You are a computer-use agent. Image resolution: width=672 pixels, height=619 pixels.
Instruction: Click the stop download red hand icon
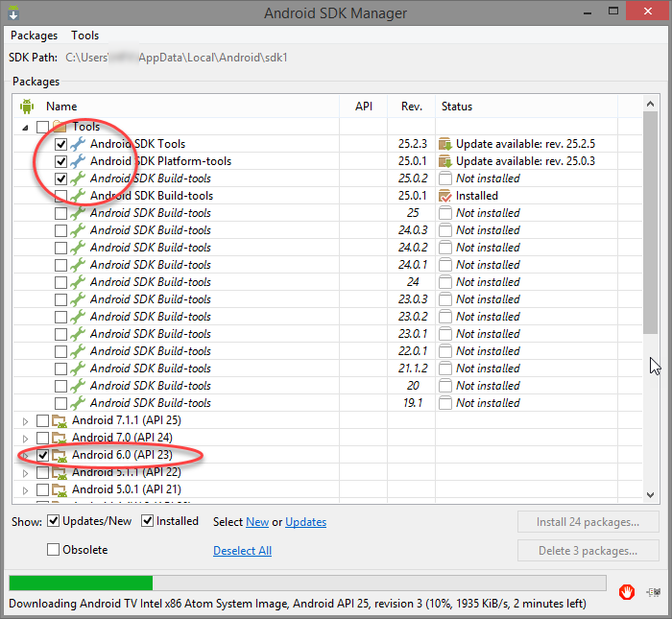click(627, 592)
